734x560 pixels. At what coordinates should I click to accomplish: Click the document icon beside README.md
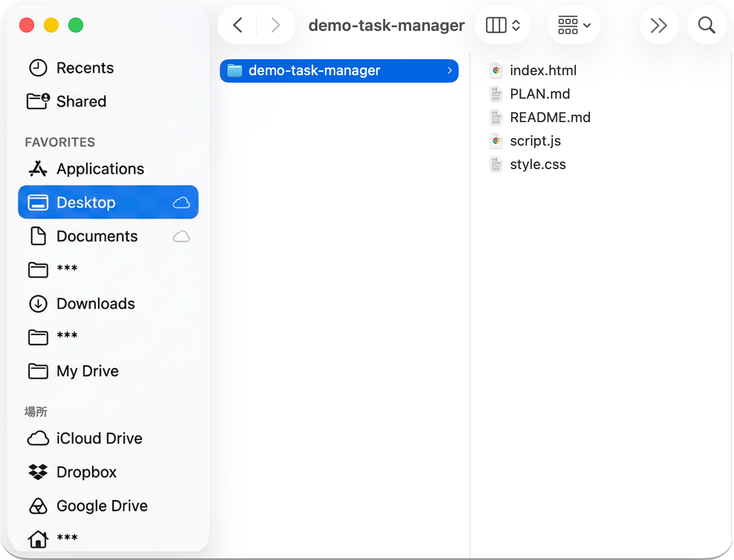496,117
